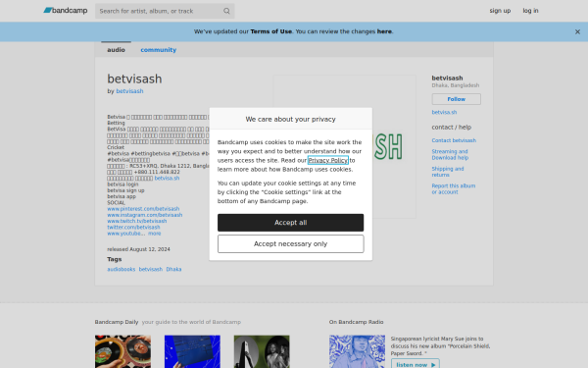Open the log in link

[530, 11]
